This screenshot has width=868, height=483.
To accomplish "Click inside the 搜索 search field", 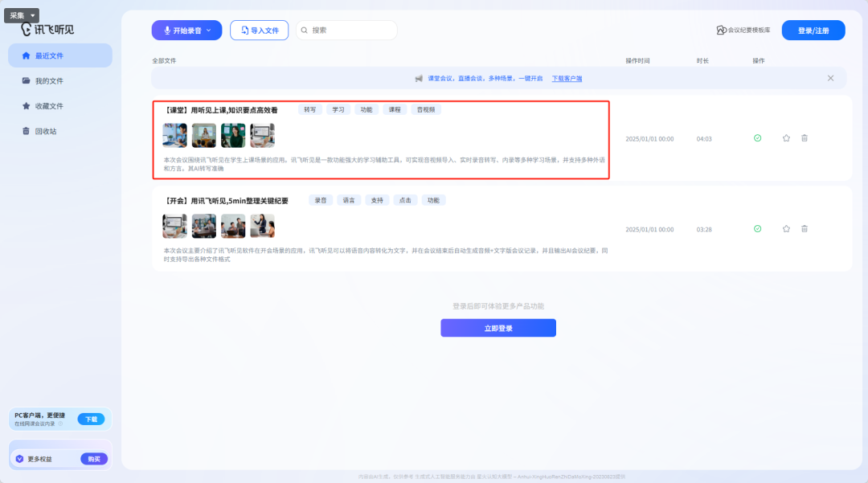I will click(350, 31).
